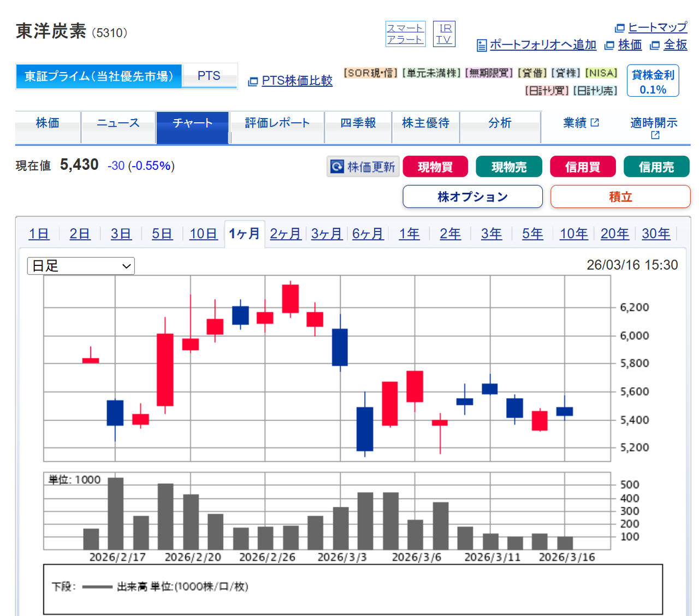Click the spot buy button
This screenshot has width=699, height=616.
click(x=435, y=167)
